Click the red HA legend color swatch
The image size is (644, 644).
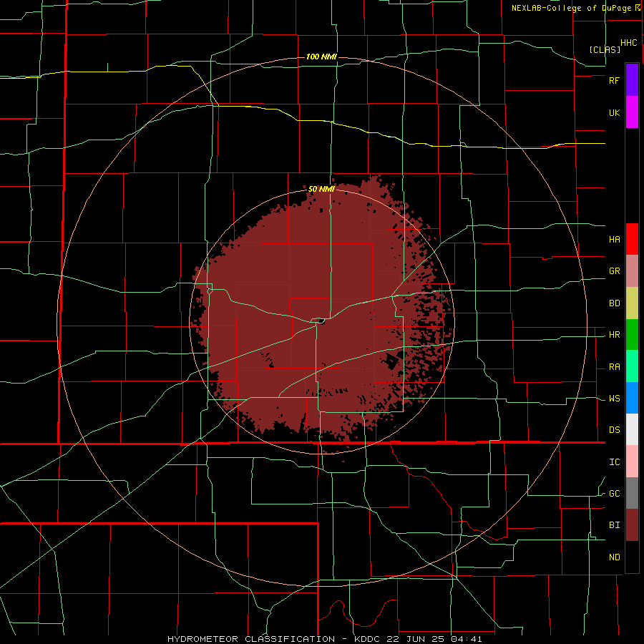point(632,239)
